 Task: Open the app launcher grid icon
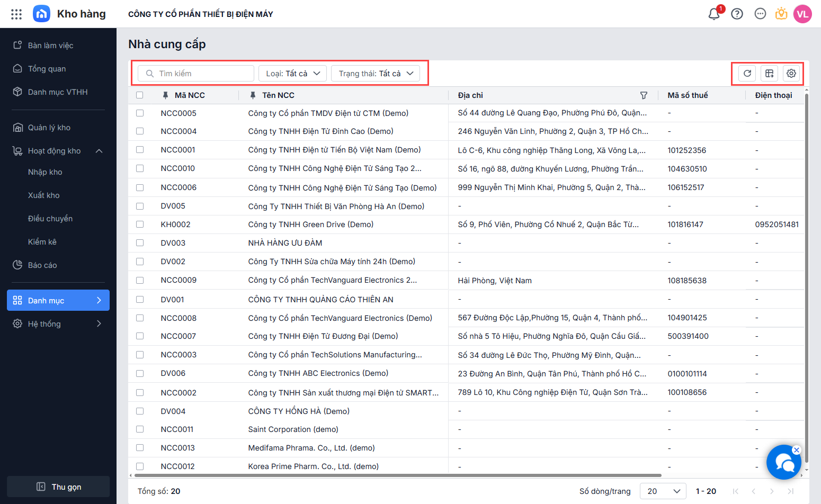point(16,14)
